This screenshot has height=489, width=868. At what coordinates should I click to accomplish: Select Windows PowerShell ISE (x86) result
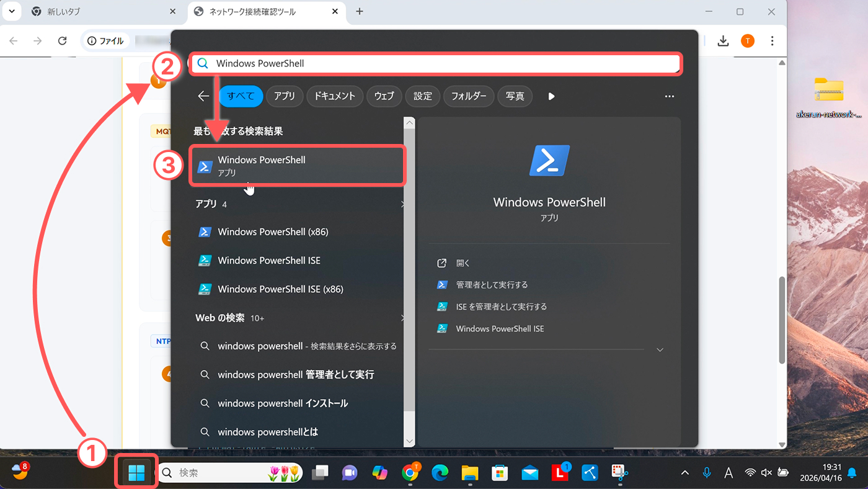click(x=298, y=289)
